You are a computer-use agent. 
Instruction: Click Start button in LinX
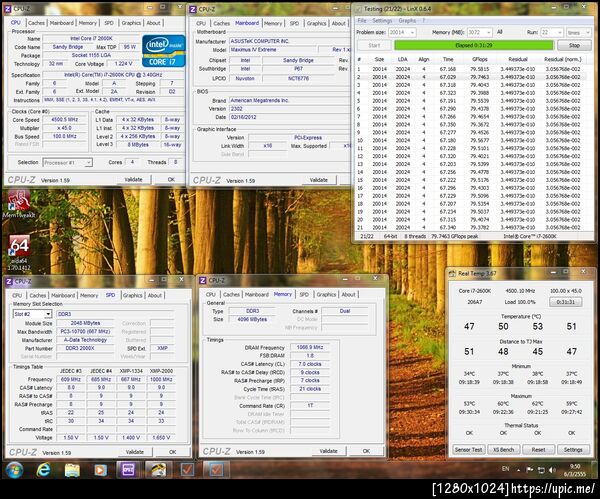[374, 45]
